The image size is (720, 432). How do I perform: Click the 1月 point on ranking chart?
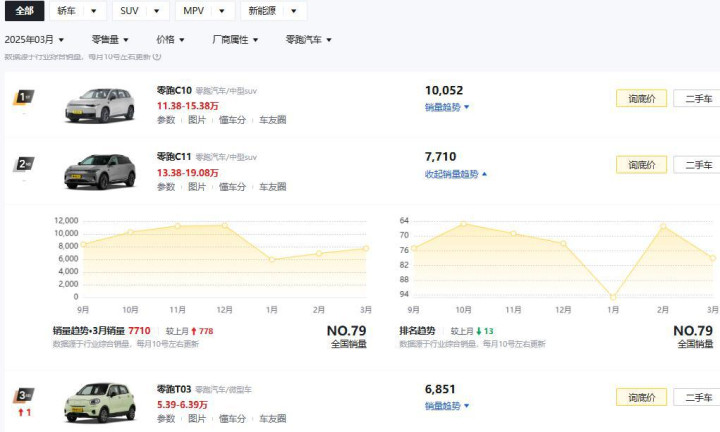(x=613, y=297)
